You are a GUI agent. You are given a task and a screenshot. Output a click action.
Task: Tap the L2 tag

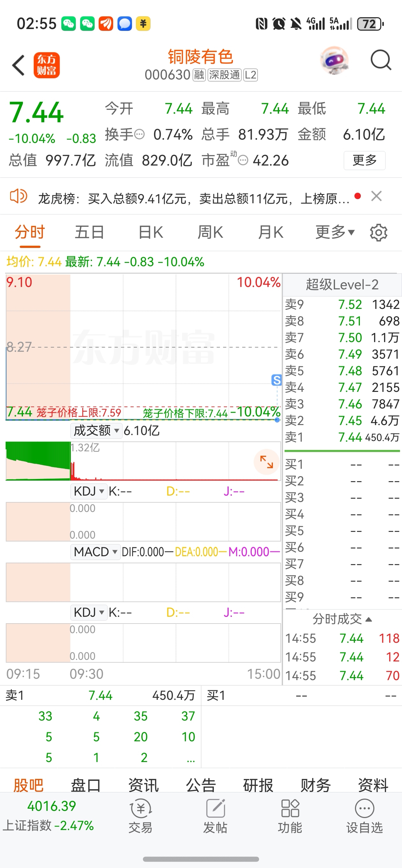click(250, 75)
